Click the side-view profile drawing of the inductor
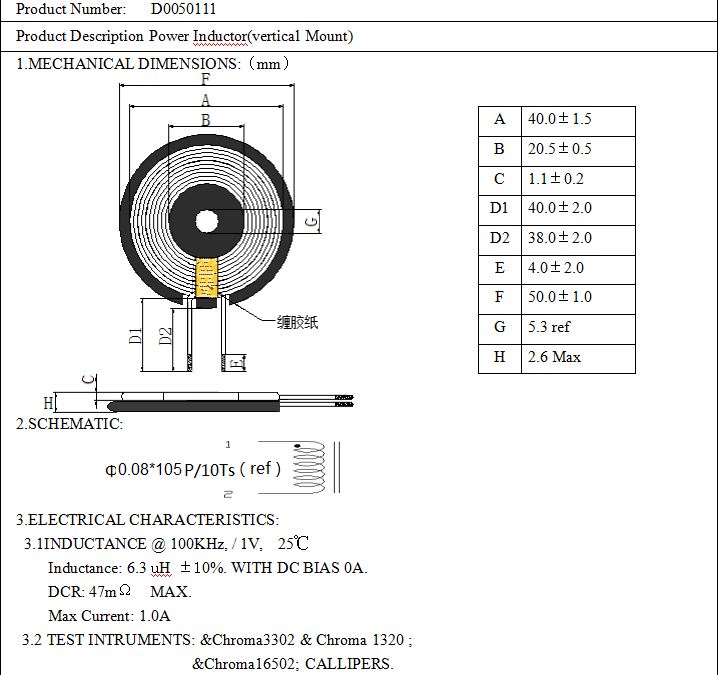Screen dimensions: 718x675 point(200,402)
